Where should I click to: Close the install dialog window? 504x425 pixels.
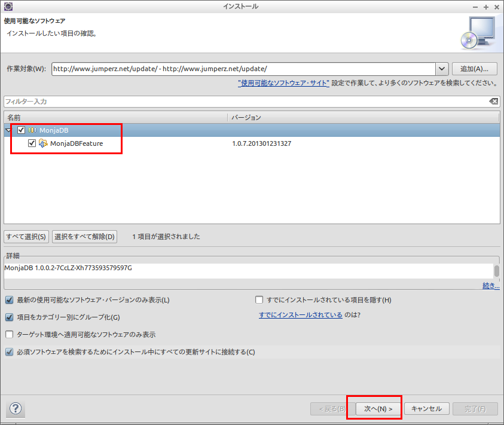497,7
